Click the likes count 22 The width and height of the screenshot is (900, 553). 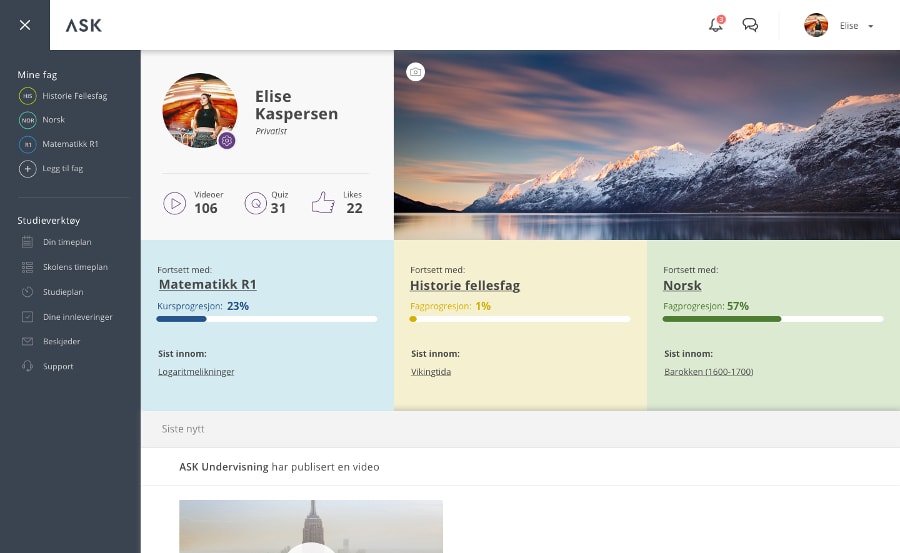point(354,208)
